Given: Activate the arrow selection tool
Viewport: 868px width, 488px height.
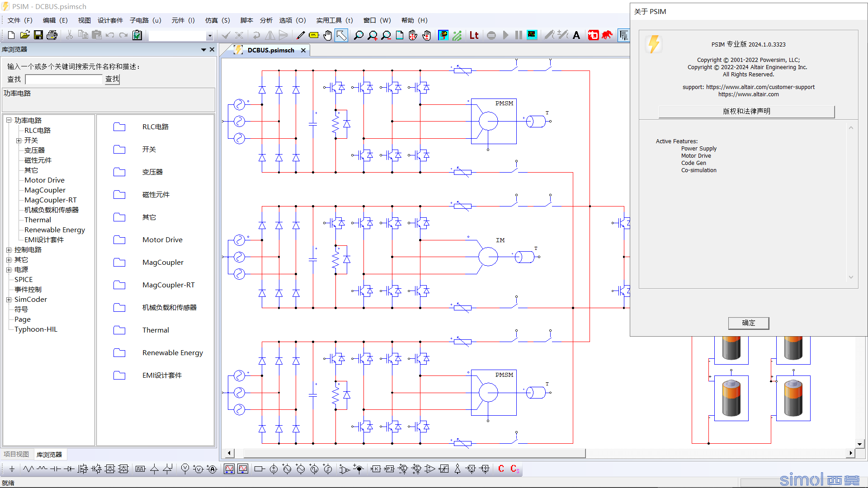Looking at the screenshot, I should (341, 35).
